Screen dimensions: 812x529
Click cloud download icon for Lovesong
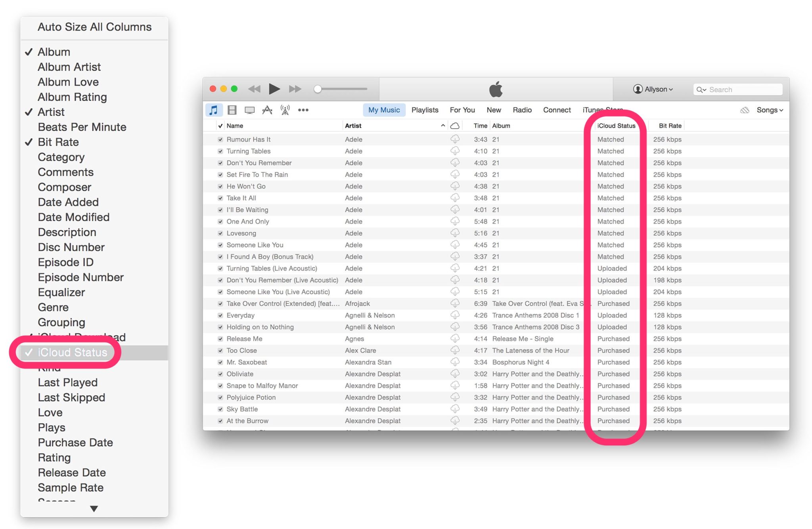click(455, 233)
